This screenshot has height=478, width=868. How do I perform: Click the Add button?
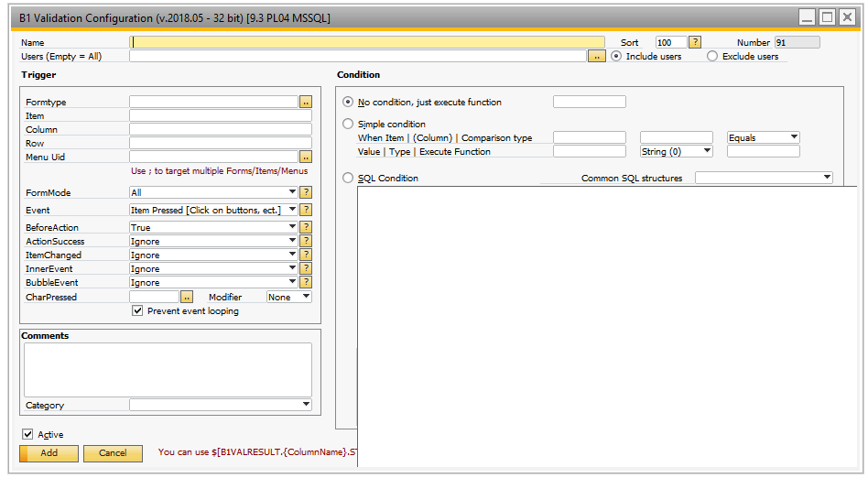[x=49, y=453]
